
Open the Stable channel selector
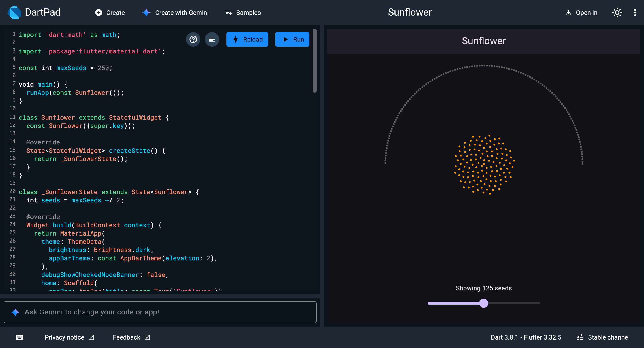(603, 337)
